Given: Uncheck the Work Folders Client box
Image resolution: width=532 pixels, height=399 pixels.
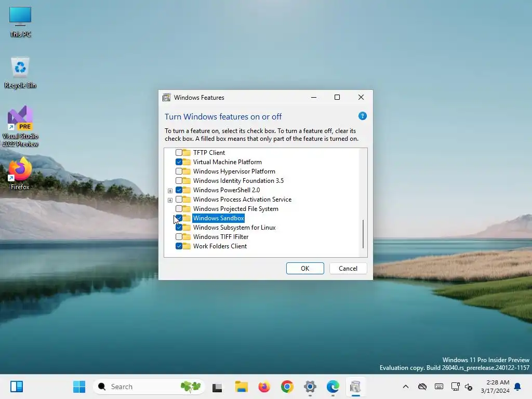Looking at the screenshot, I should click(179, 246).
